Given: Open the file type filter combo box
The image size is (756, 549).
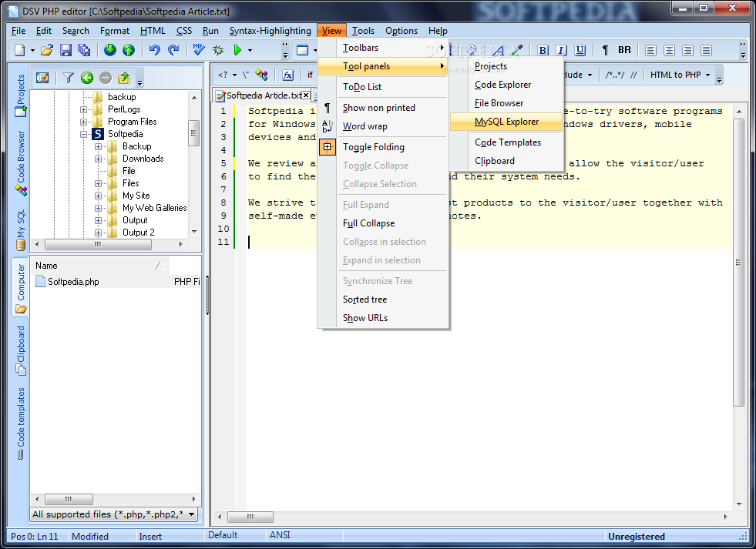Looking at the screenshot, I should click(x=191, y=514).
